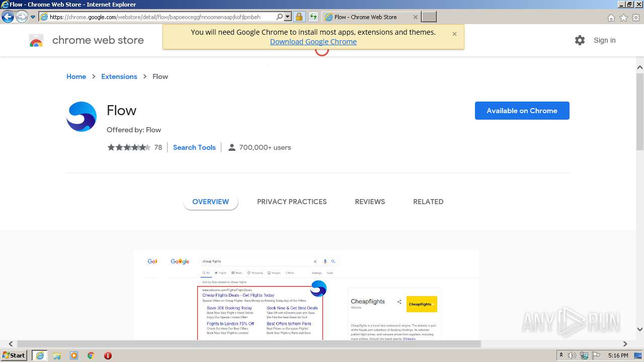Expand the address bar autocomplete dropdown

288,17
